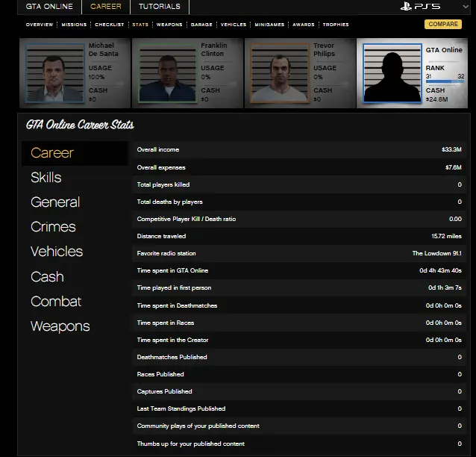476x457 pixels.
Task: Show Crimes stats category
Action: point(53,227)
